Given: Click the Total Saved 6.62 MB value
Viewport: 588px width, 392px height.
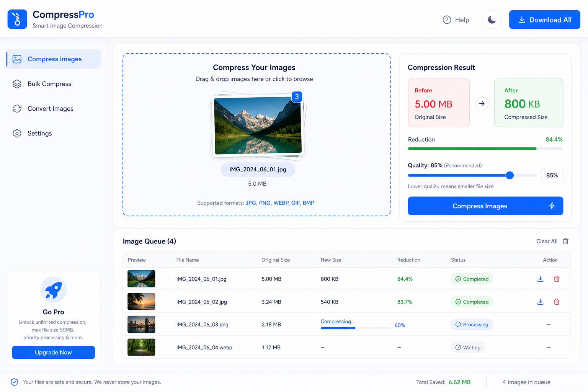Looking at the screenshot, I should [459, 382].
